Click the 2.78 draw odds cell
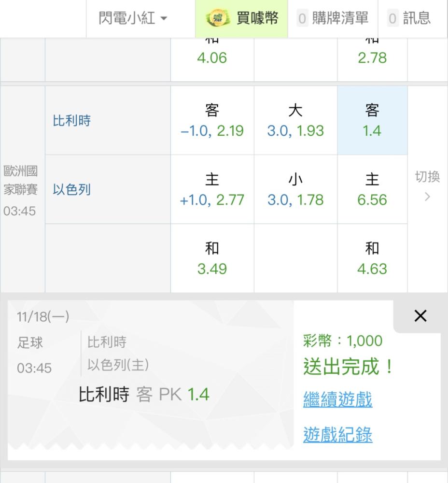This screenshot has width=448, height=483. coord(372,59)
